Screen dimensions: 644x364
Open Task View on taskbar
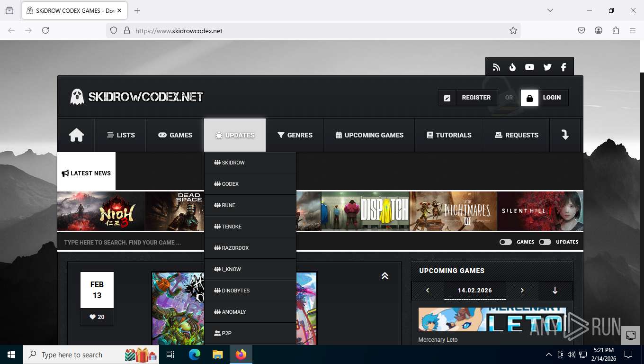click(x=170, y=355)
